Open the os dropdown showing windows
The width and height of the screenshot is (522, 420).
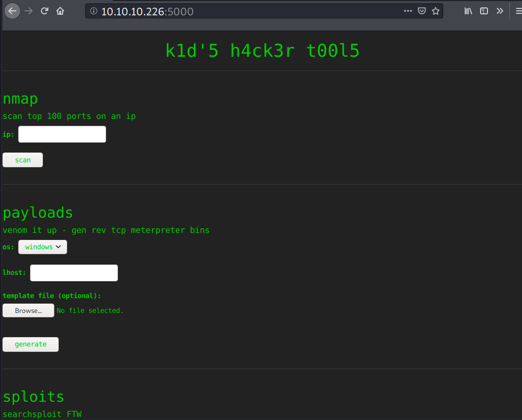point(42,247)
